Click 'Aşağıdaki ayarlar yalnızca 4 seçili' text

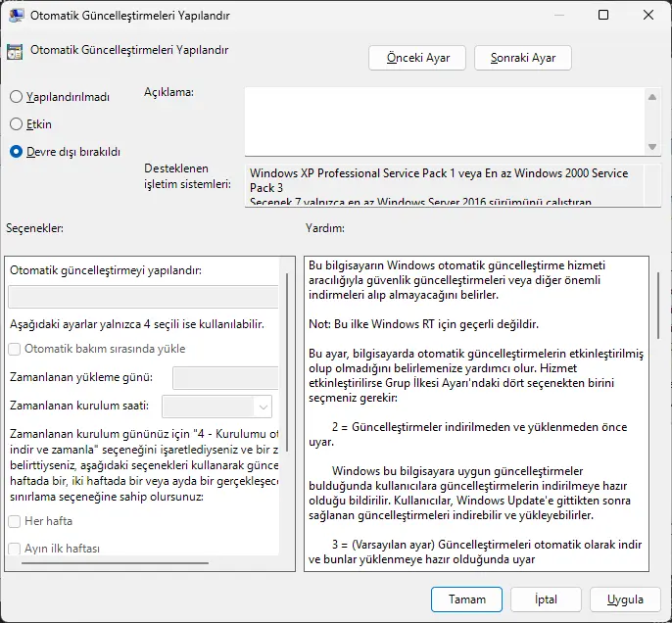click(x=137, y=324)
